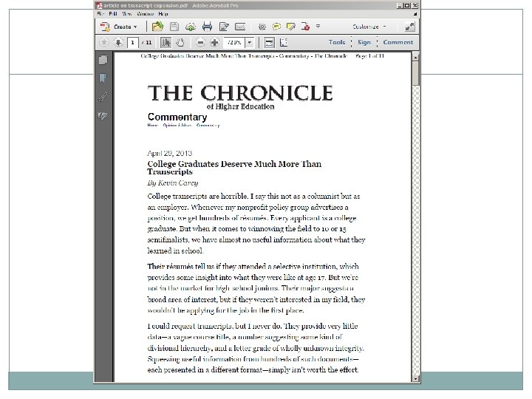
Task: Open the Signatures panel icon
Action: [x=103, y=116]
